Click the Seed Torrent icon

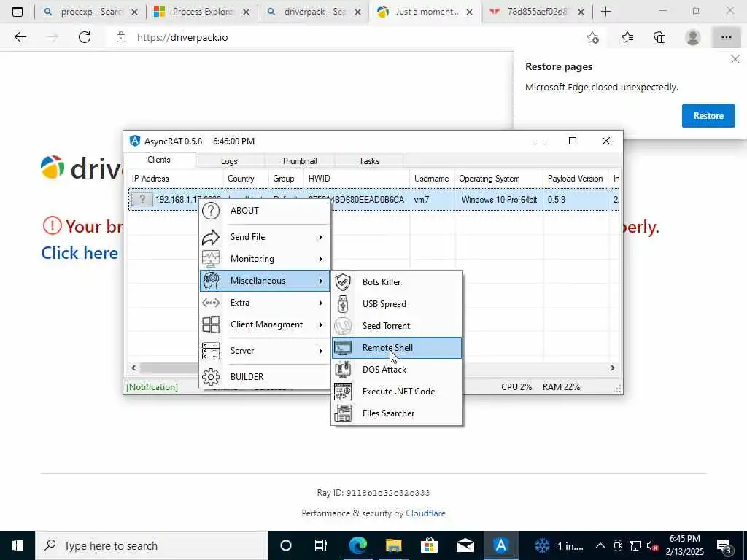343,326
